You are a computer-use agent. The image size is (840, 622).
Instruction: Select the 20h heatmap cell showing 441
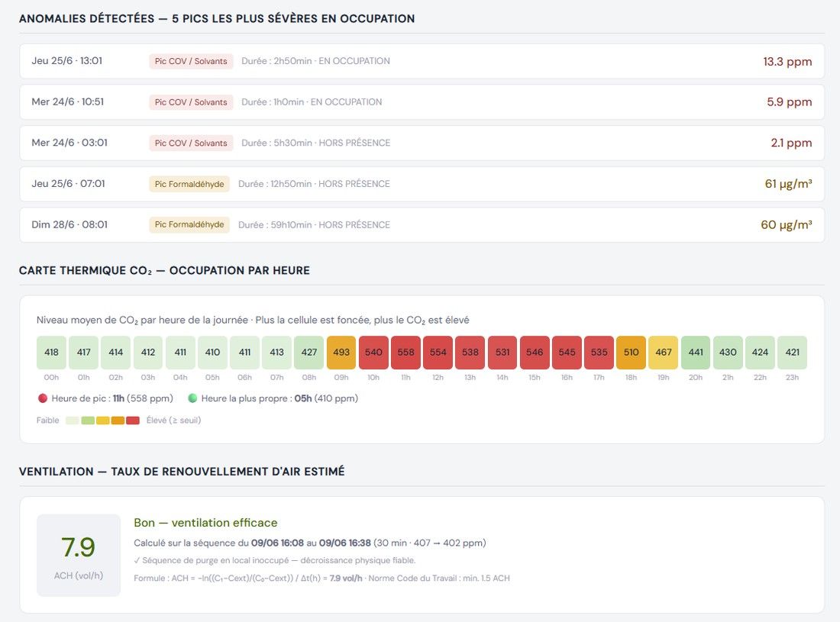696,353
